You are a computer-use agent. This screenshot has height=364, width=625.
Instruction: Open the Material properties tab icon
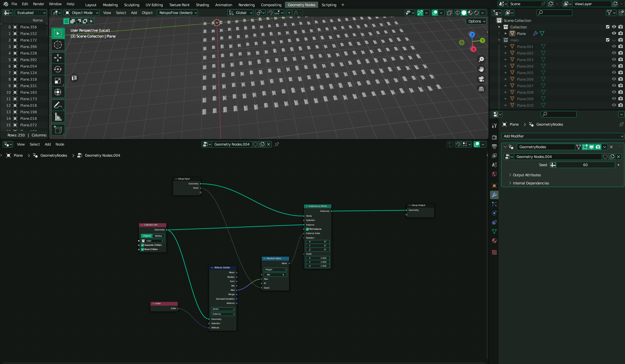pyautogui.click(x=494, y=241)
